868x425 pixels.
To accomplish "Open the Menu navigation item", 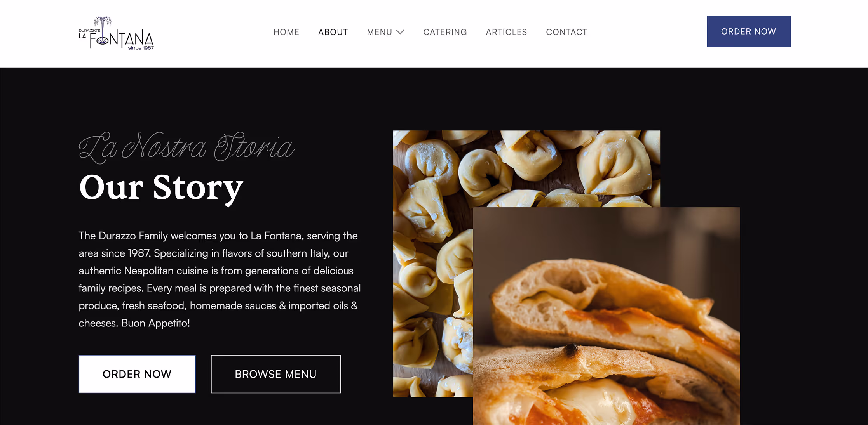I will [x=380, y=32].
